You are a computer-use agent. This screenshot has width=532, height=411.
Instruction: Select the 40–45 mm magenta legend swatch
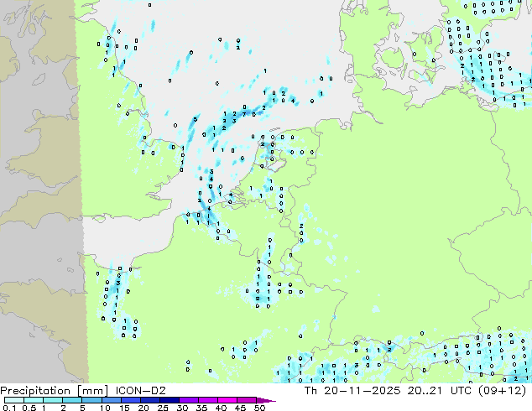pos(227,400)
